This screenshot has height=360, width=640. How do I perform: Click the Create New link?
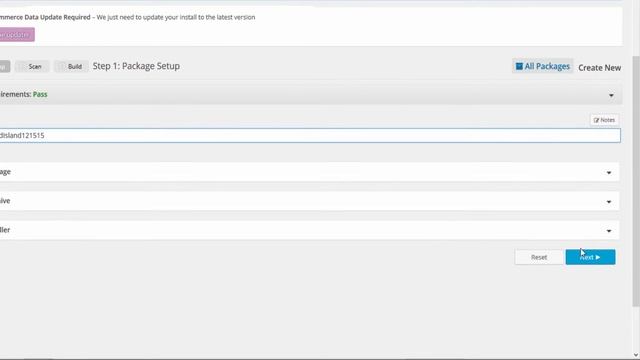point(599,68)
